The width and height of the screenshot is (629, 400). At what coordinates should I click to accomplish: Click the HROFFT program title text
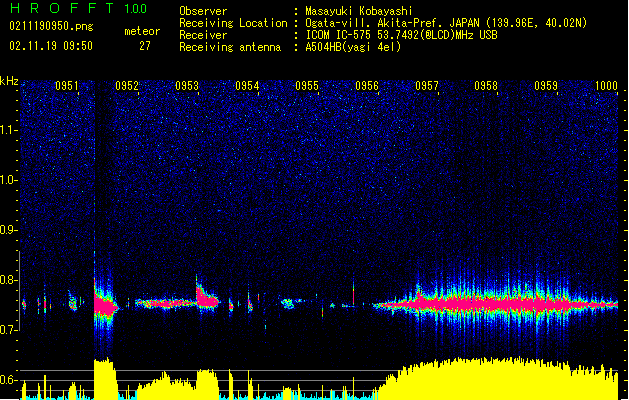tap(62, 8)
